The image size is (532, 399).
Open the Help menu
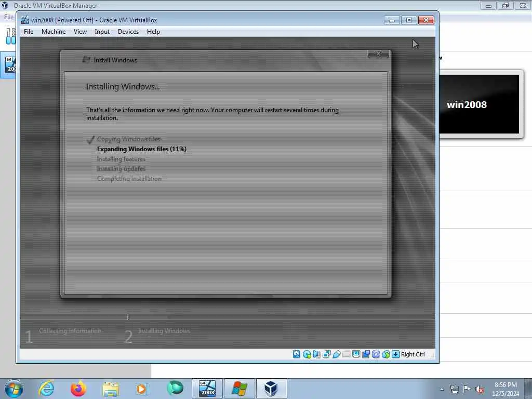pos(153,32)
